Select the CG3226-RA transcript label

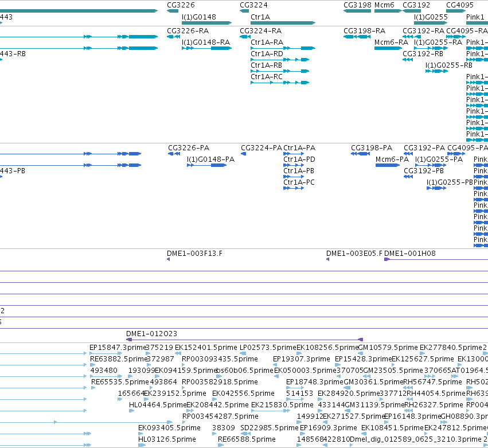pos(188,31)
